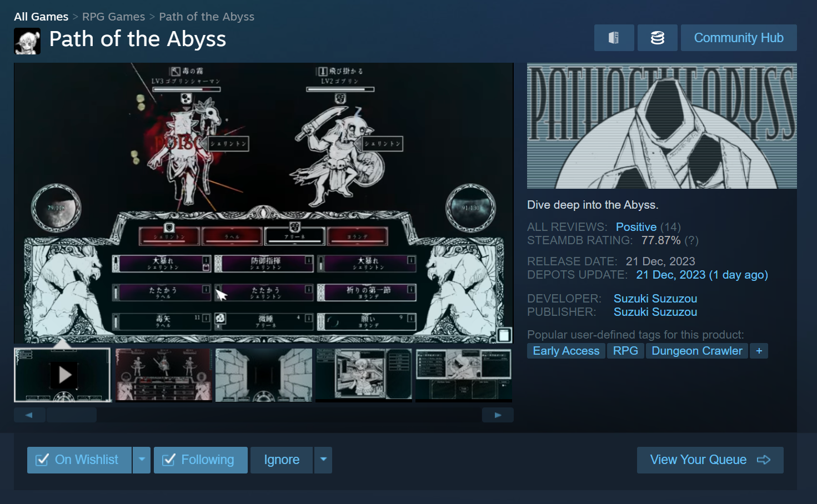Select the Early Access tag

pyautogui.click(x=566, y=351)
